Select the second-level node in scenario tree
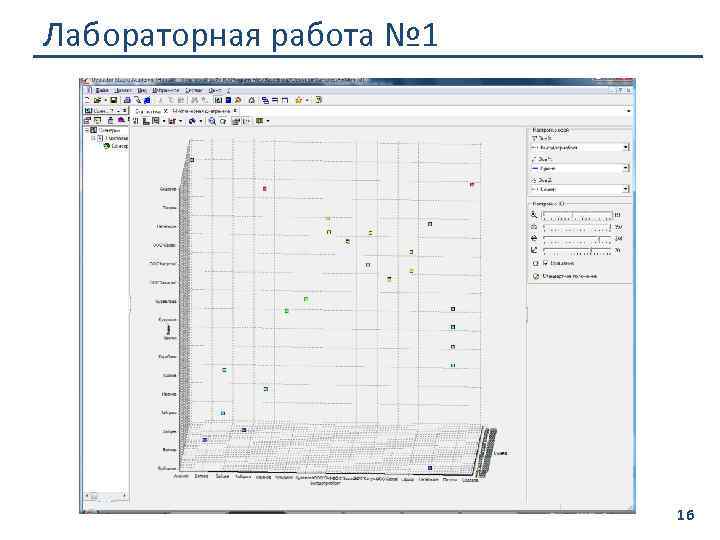The height and width of the screenshot is (540, 720). pyautogui.click(x=113, y=138)
